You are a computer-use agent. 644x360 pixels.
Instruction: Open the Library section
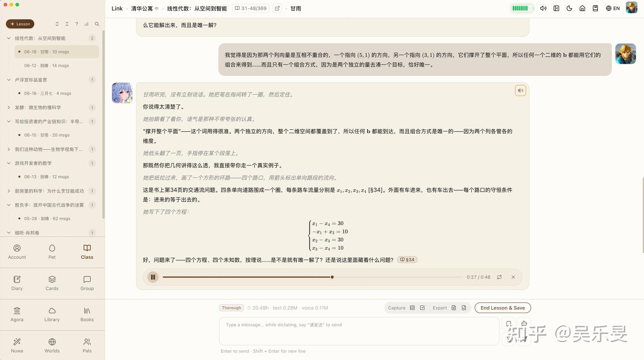[52, 314]
